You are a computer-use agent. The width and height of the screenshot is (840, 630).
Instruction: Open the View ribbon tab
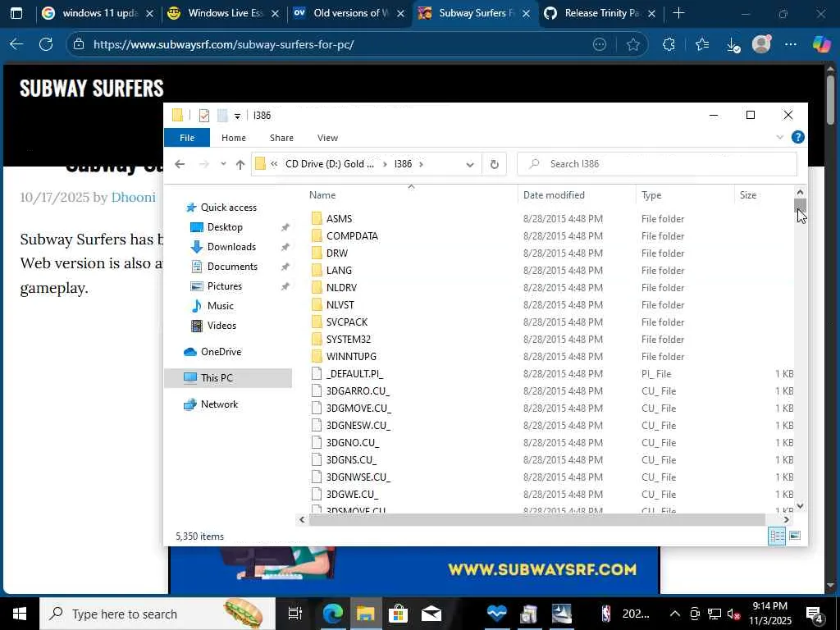[327, 138]
